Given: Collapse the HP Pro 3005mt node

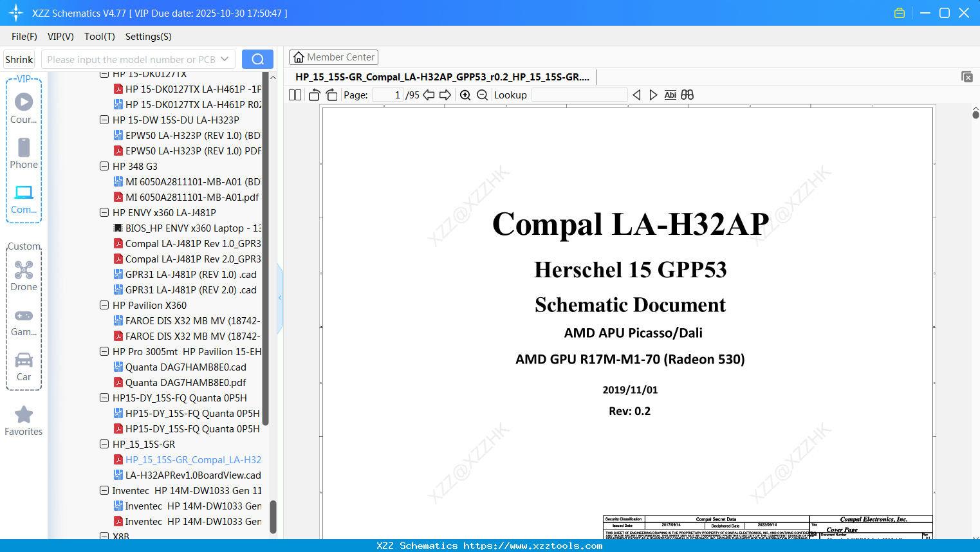Looking at the screenshot, I should click(104, 351).
